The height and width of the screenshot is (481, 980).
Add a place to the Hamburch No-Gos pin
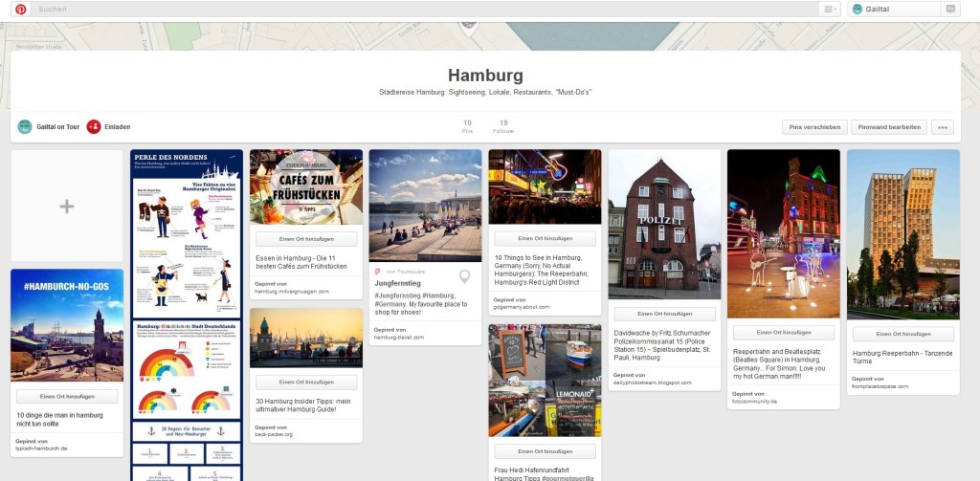point(67,397)
